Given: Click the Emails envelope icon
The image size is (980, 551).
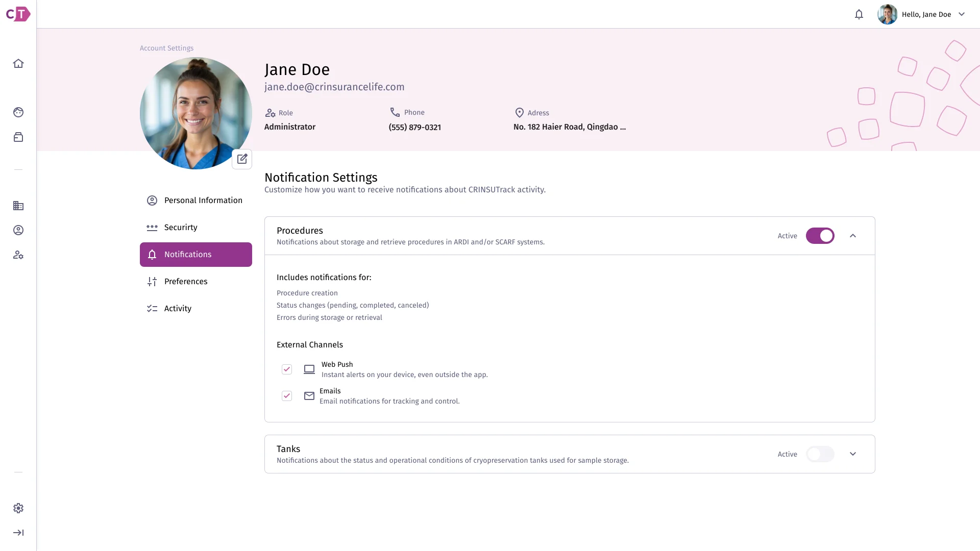Looking at the screenshot, I should point(309,396).
